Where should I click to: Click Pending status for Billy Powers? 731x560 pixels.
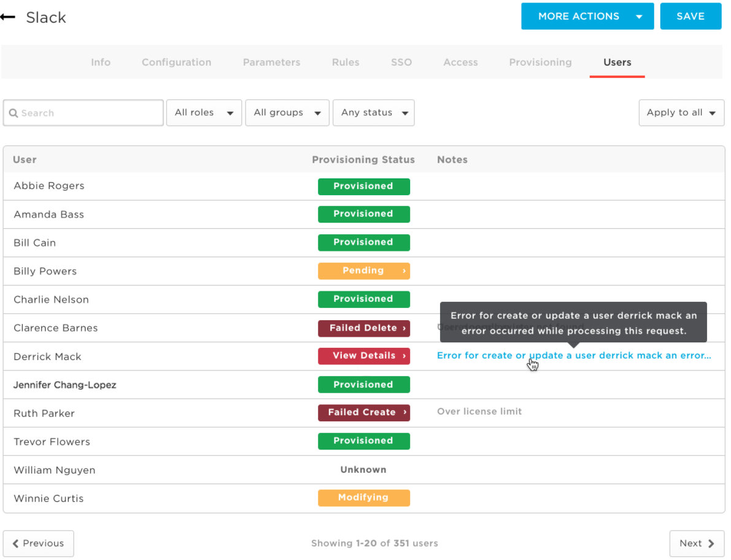pos(363,271)
